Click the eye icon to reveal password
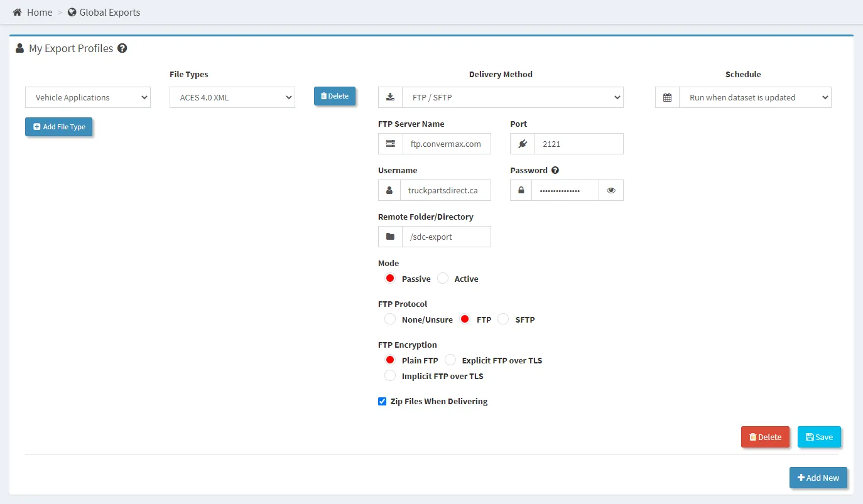The height and width of the screenshot is (504, 863). [611, 190]
